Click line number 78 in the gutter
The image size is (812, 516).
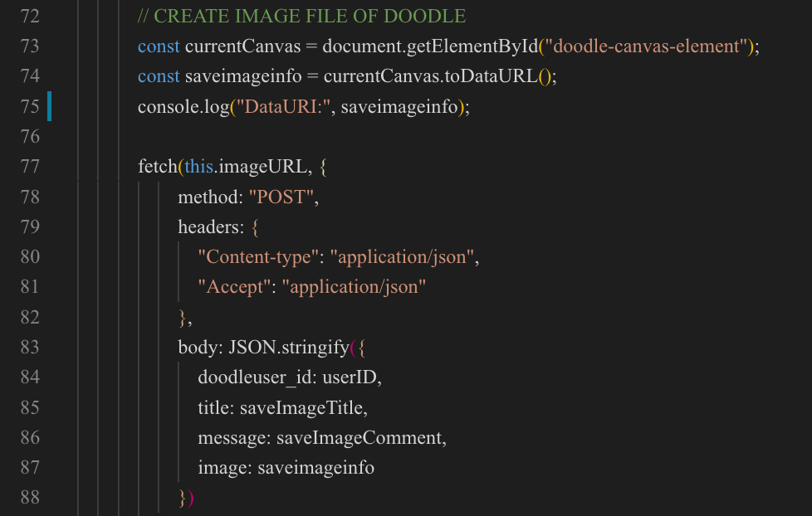tap(30, 197)
